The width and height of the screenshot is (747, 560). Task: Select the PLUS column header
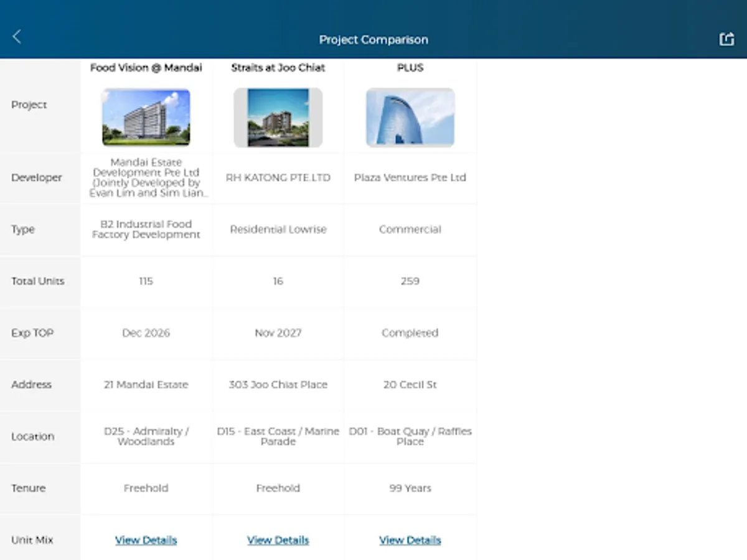click(x=410, y=68)
